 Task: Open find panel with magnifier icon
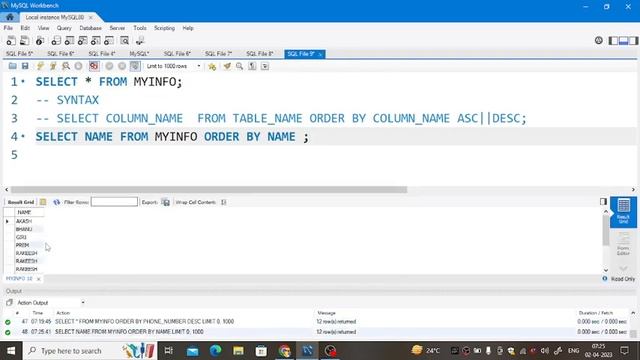tap(240, 66)
